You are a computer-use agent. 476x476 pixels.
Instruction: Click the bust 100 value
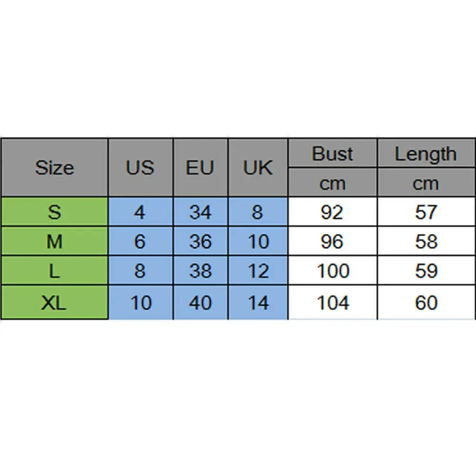coord(333,271)
